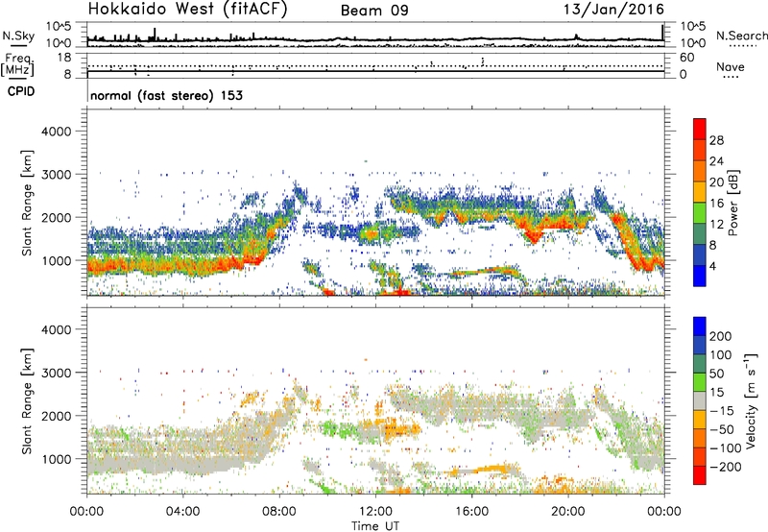Click the "12" tick on the Power colorbar
This screenshot has height=532, width=768.
click(716, 225)
